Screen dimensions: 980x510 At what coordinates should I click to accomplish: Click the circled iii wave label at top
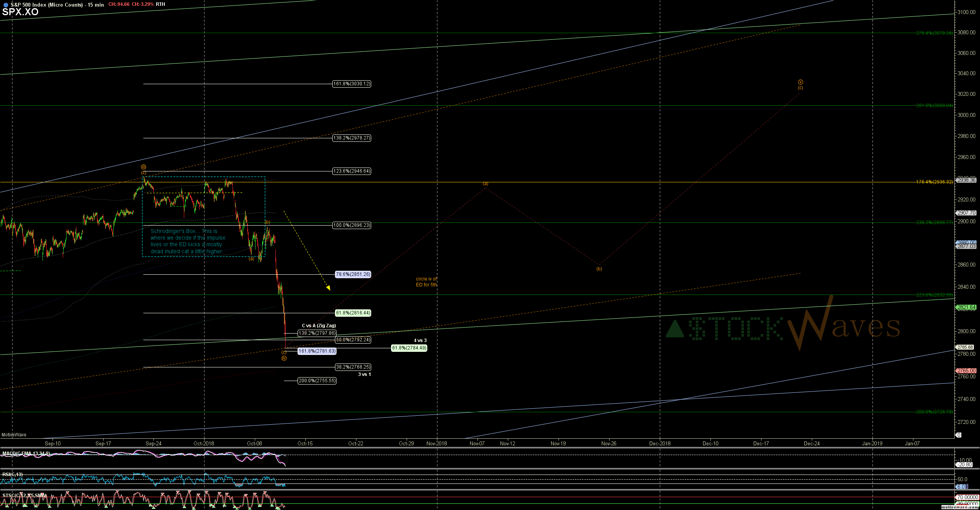coord(143,167)
